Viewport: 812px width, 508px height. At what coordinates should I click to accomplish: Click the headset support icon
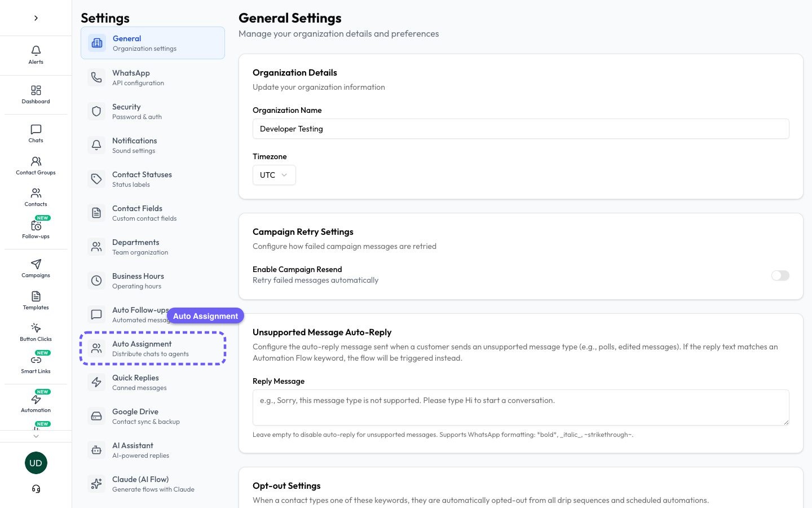pos(36,489)
